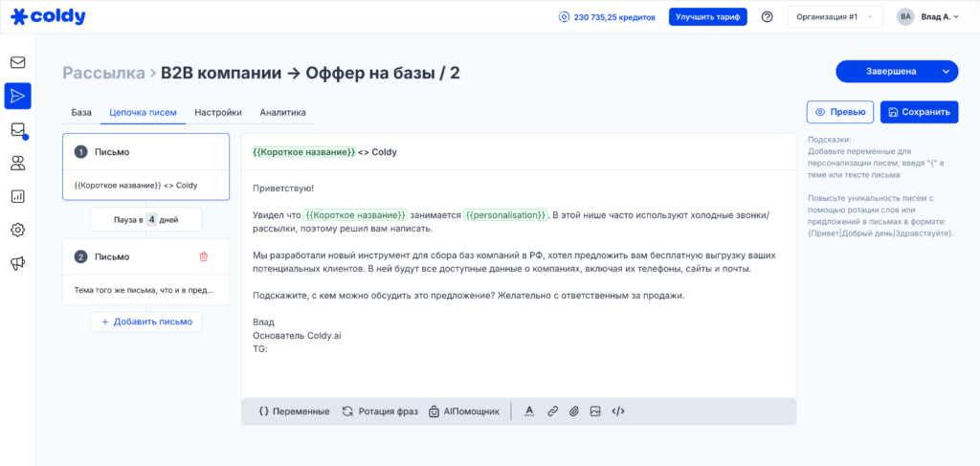
Task: Click the email subject line field
Action: coord(519,152)
